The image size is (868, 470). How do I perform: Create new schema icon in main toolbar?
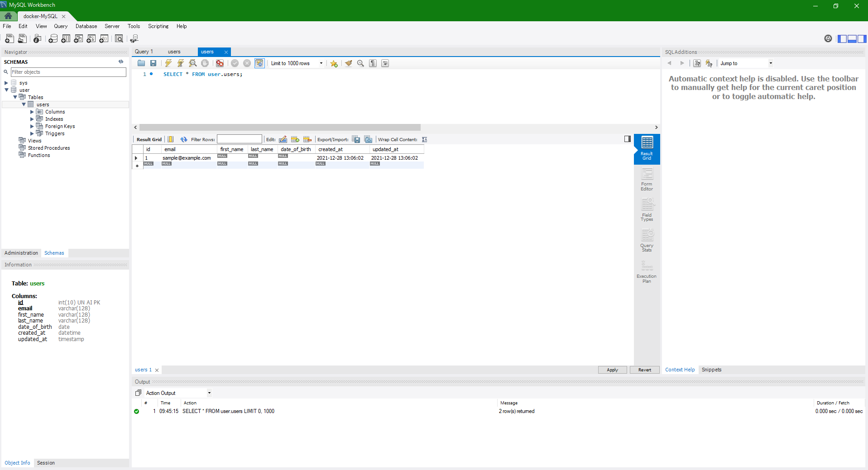click(53, 39)
